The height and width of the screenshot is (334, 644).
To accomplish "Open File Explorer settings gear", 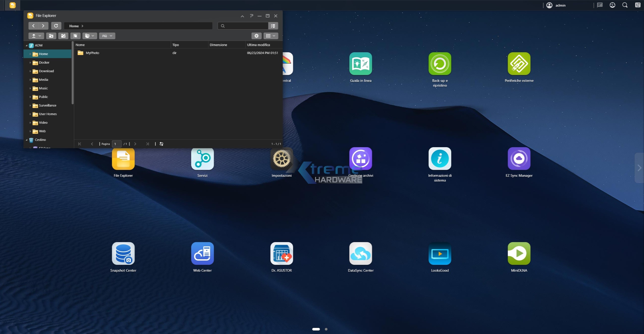I will point(256,36).
